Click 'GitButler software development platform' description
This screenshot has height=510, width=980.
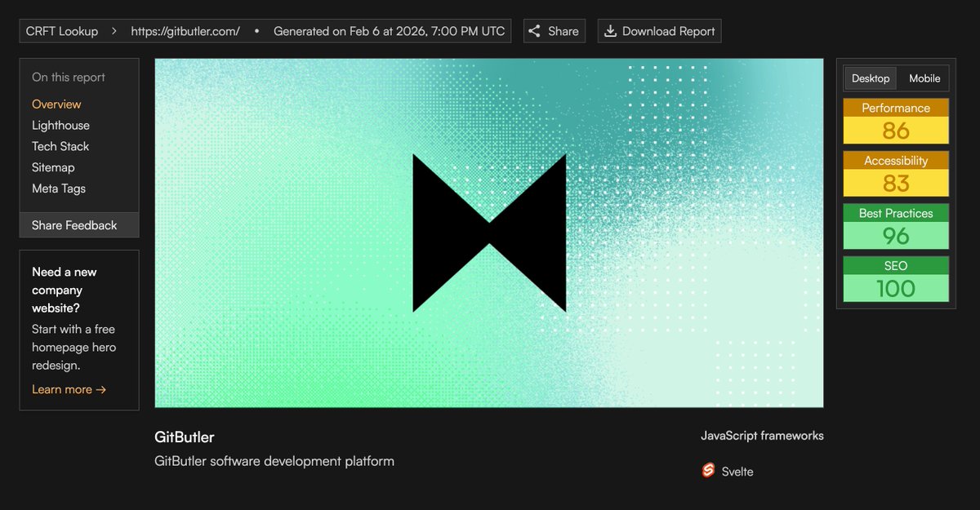(274, 461)
